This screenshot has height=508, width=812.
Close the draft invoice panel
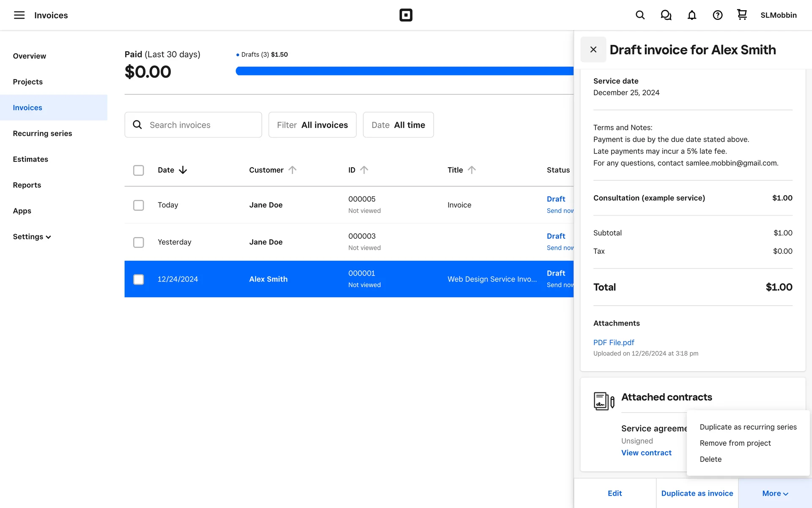(593, 50)
